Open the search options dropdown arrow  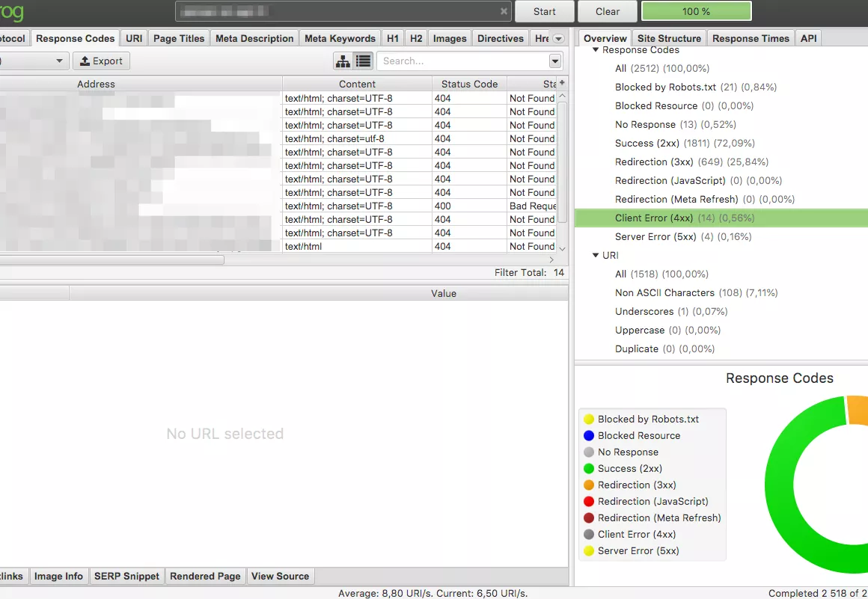coord(554,61)
